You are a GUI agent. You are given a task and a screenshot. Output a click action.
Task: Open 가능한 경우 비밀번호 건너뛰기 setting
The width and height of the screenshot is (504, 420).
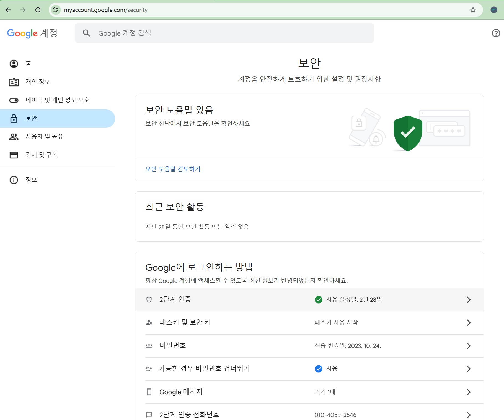309,369
